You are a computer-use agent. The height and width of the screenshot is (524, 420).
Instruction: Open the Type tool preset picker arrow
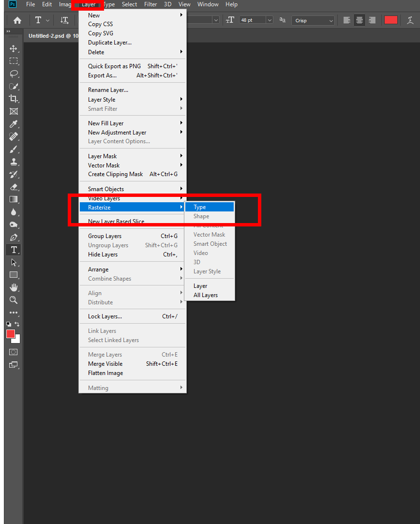point(47,20)
